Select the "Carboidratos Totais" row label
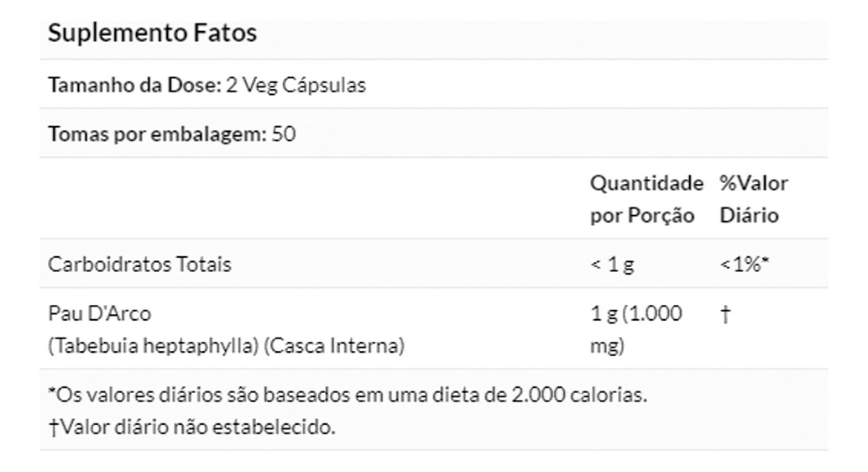Viewport: 868px width, 472px height. (139, 265)
